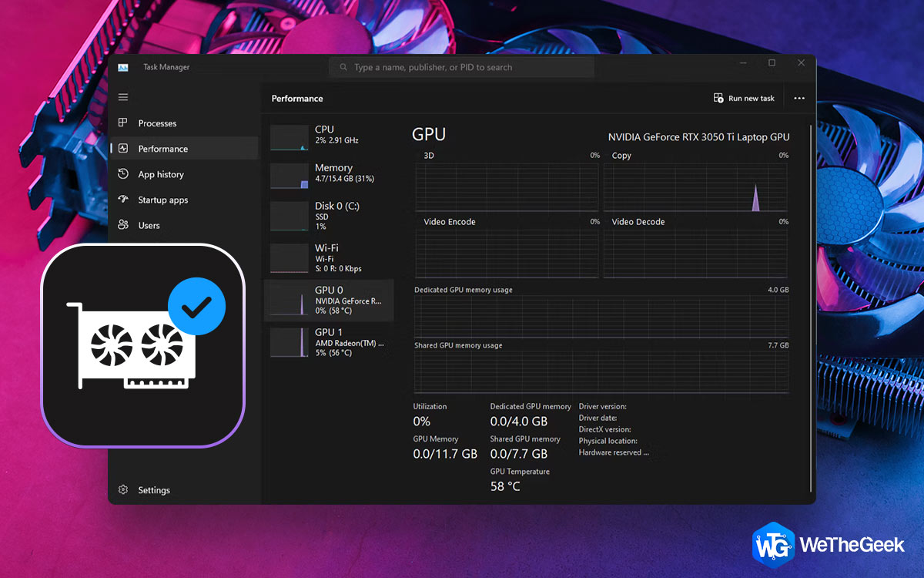Open the three-dot more options menu
This screenshot has height=578, width=924.
click(799, 98)
